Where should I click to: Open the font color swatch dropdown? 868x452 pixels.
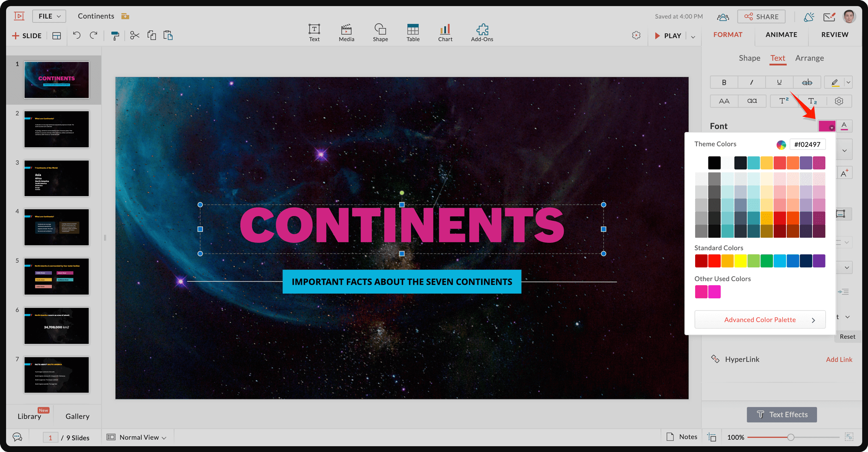coord(827,126)
